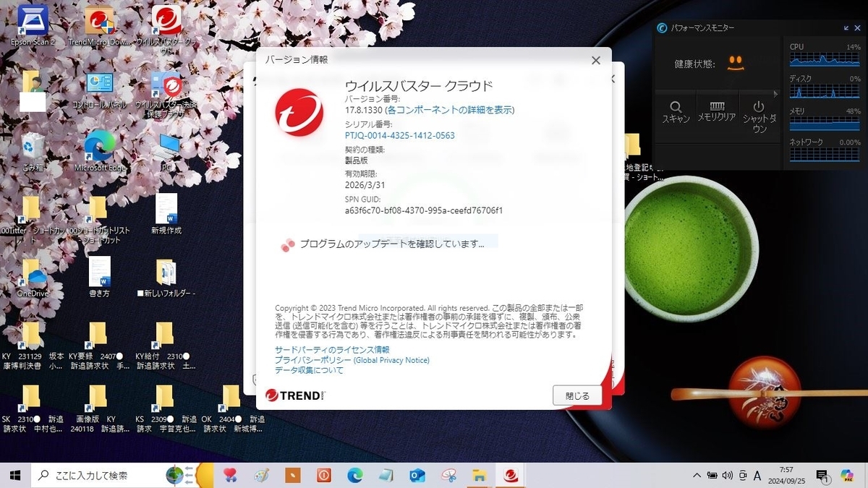The width and height of the screenshot is (868, 488).
Task: Select the OK 2404 訴追請求状 folder
Action: click(x=231, y=408)
